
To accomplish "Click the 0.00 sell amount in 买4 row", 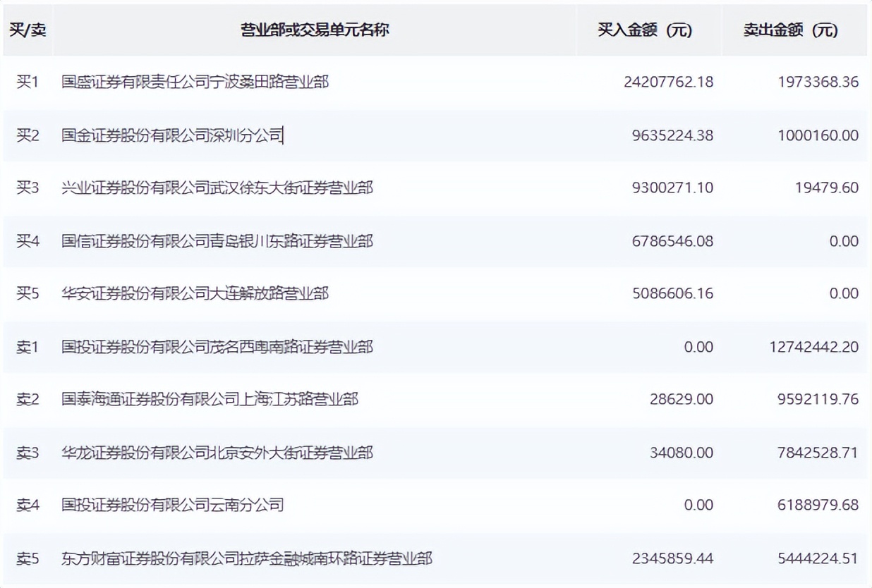I will [844, 241].
